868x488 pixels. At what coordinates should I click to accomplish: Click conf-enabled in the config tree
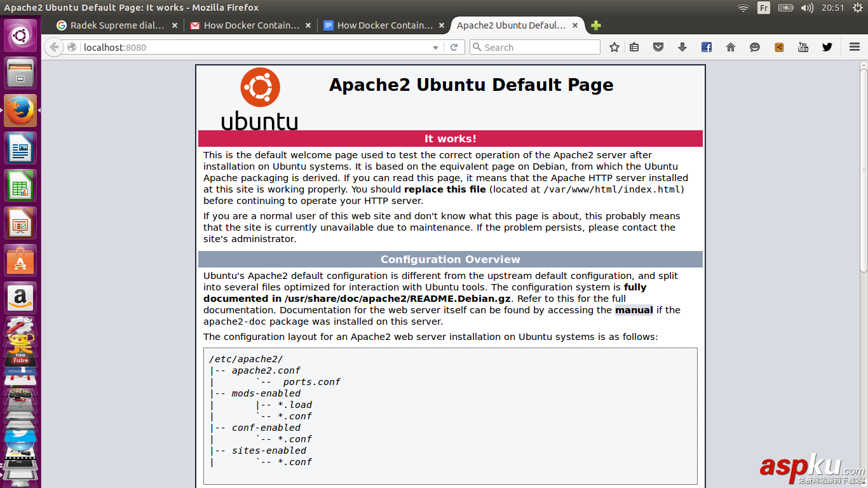click(x=266, y=428)
